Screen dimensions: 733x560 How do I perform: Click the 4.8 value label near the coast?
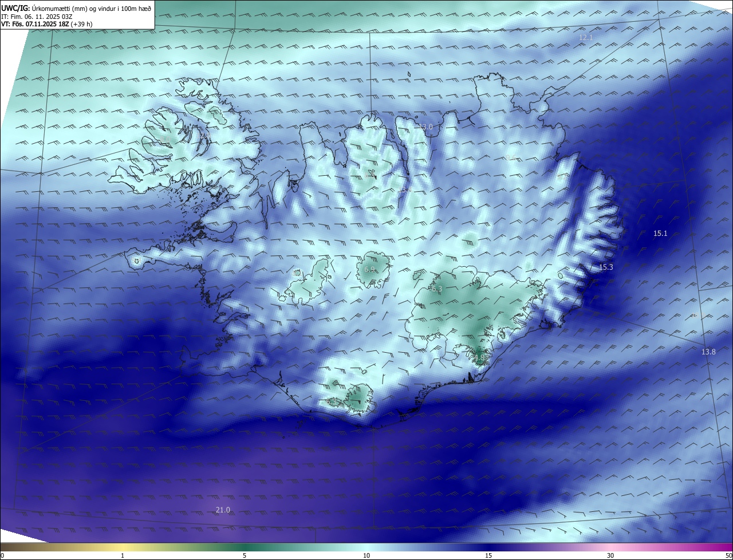pos(479,358)
